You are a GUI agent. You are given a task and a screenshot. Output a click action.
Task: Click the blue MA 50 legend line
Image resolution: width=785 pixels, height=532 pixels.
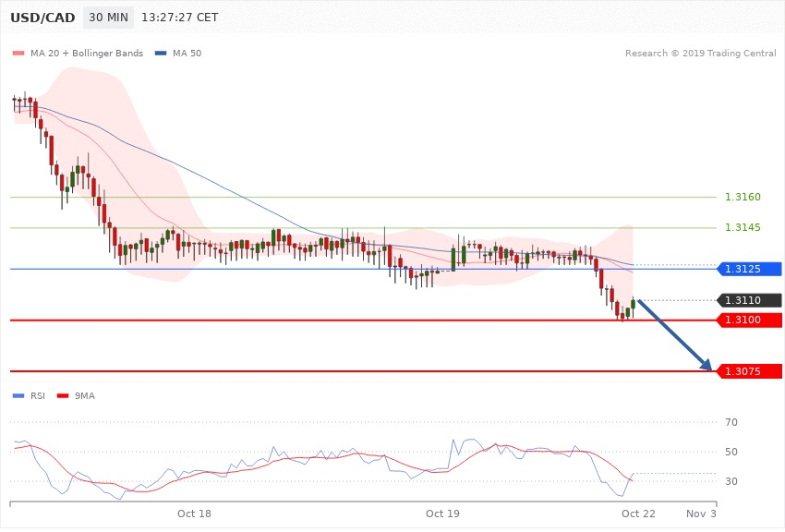162,53
